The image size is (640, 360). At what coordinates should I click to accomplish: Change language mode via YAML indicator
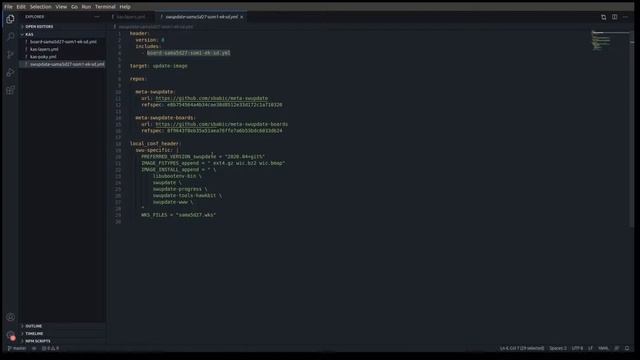[603, 348]
